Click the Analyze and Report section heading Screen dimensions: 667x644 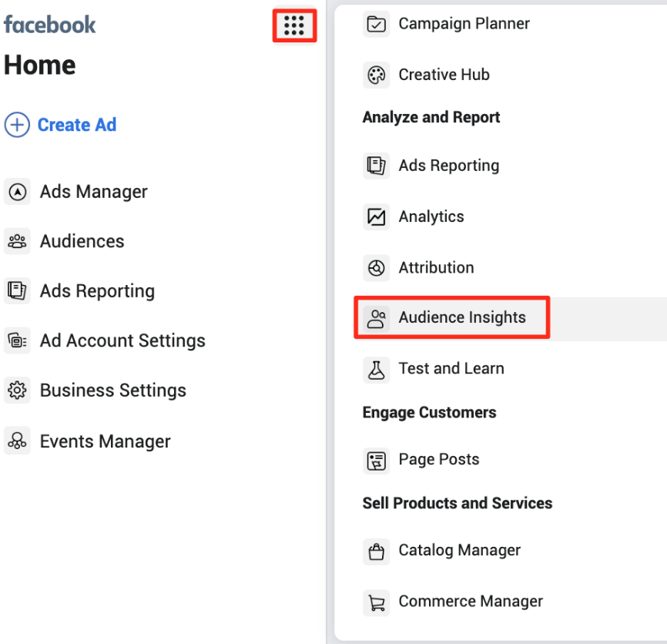(431, 117)
